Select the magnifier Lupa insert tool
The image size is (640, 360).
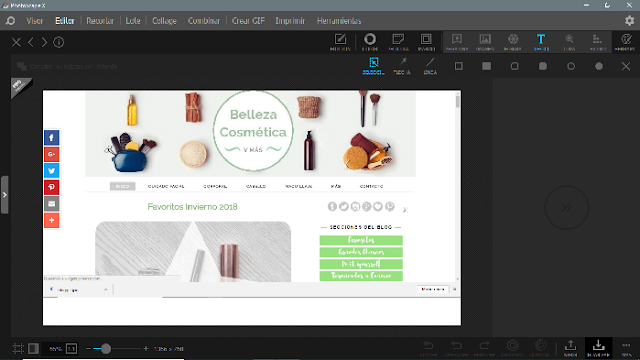point(569,42)
